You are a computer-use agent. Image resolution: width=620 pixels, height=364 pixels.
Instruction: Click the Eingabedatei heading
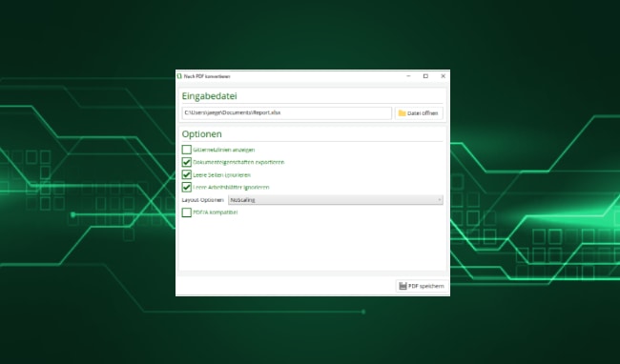coord(209,96)
